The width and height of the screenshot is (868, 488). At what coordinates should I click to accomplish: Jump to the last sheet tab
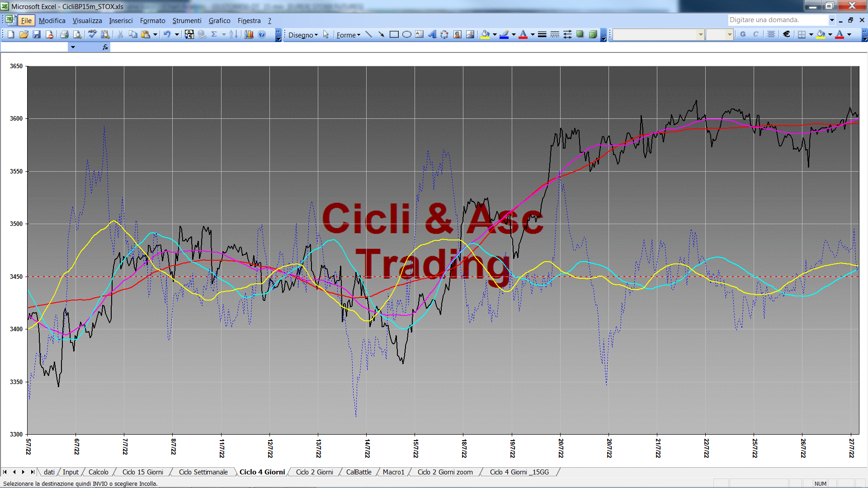point(33,472)
